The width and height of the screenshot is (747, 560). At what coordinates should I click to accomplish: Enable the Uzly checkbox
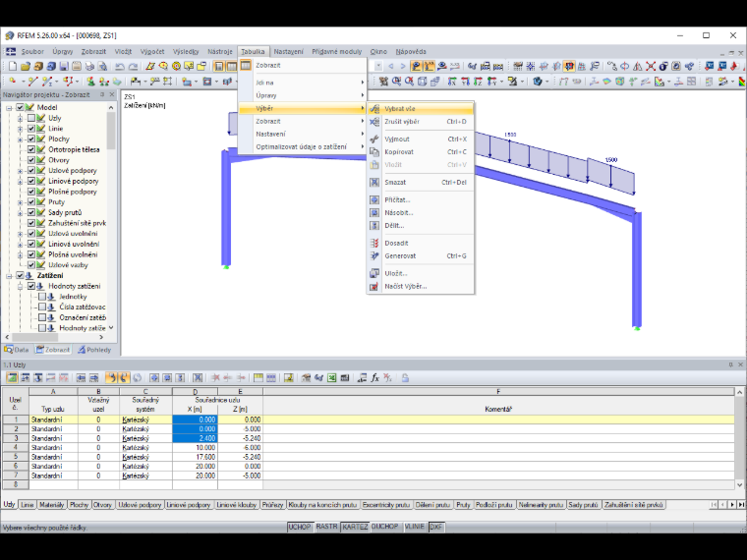pos(31,118)
